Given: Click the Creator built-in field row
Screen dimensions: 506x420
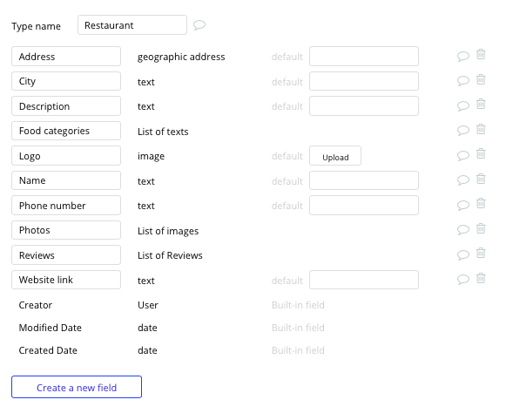Looking at the screenshot, I should point(172,305).
